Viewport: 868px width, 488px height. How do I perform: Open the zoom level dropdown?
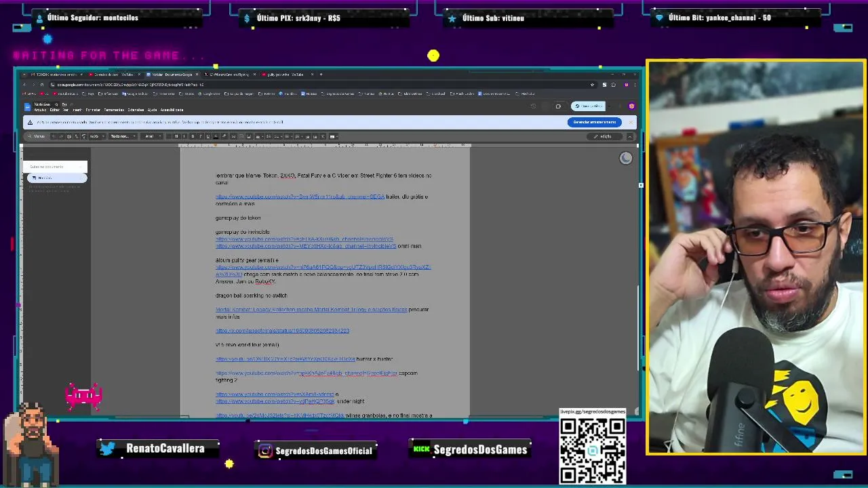click(x=96, y=136)
